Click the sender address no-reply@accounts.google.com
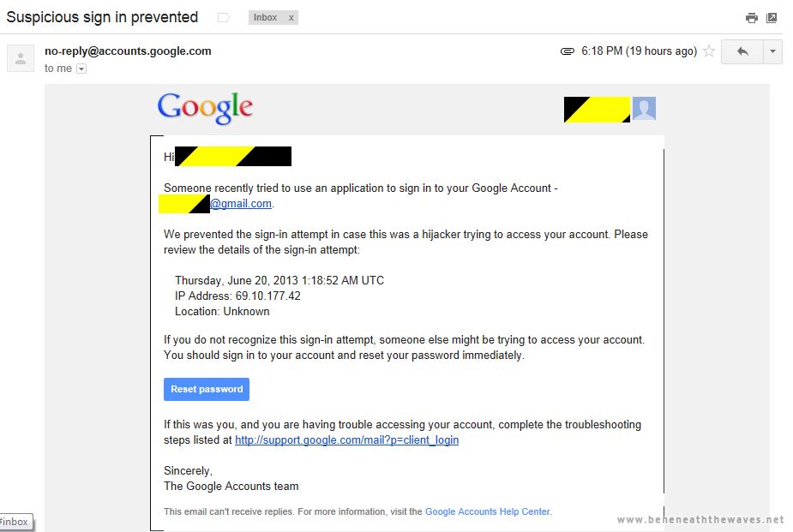The height and width of the screenshot is (532, 793). tap(128, 51)
